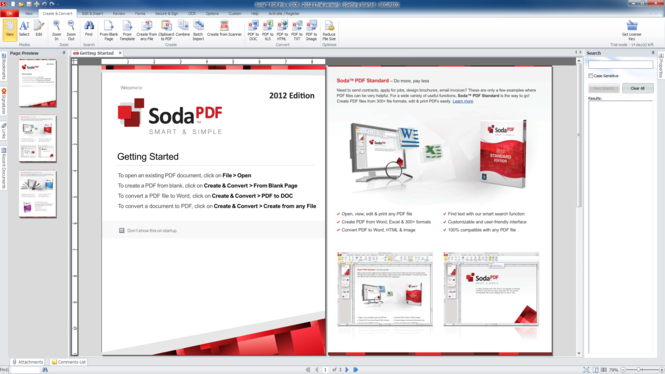This screenshot has width=665, height=374.
Task: Open the Recent Documents side panel
Action: pos(4,168)
